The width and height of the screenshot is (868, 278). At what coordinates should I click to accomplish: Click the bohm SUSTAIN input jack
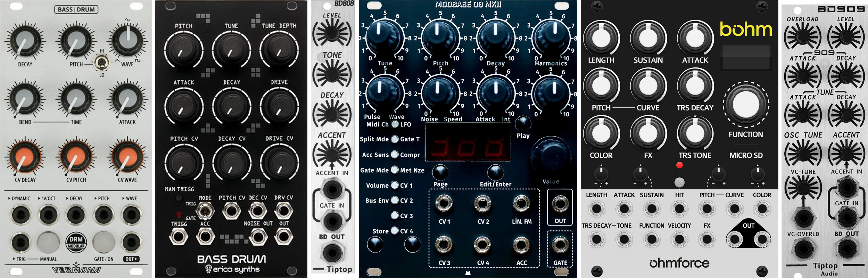click(651, 209)
